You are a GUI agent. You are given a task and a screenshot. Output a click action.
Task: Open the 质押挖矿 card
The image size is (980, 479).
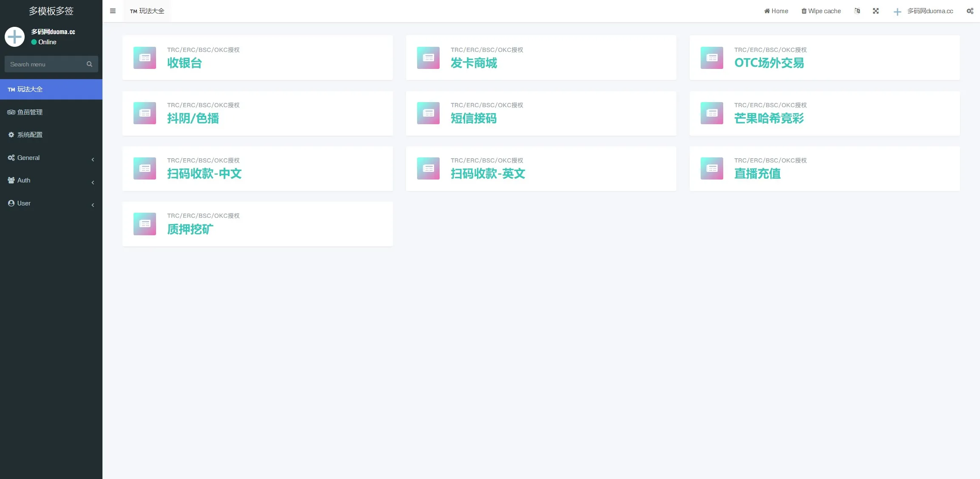point(257,224)
